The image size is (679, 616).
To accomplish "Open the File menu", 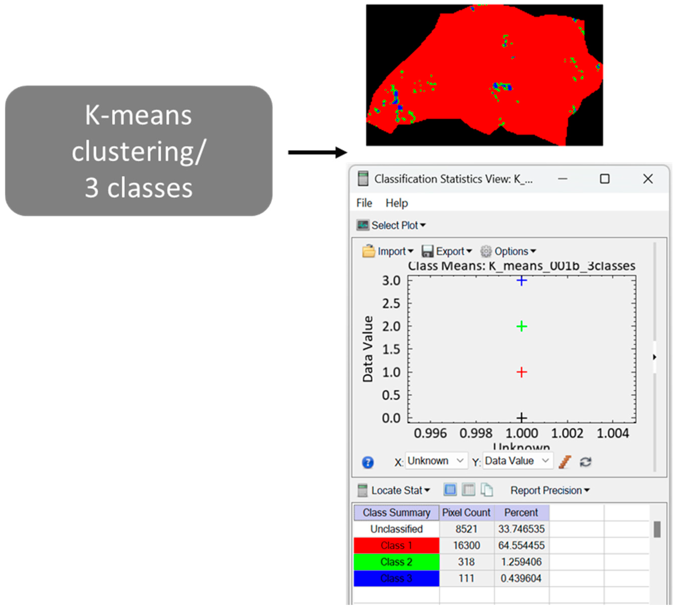I will (364, 203).
